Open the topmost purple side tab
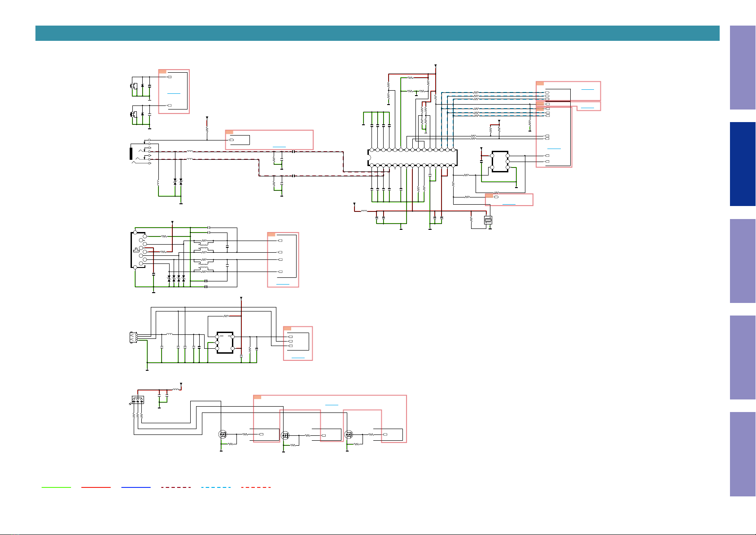Screen dimensions: 756x535 pyautogui.click(x=743, y=67)
